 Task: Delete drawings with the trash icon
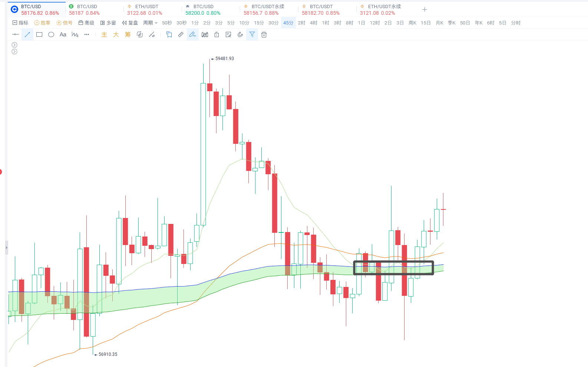click(x=264, y=34)
